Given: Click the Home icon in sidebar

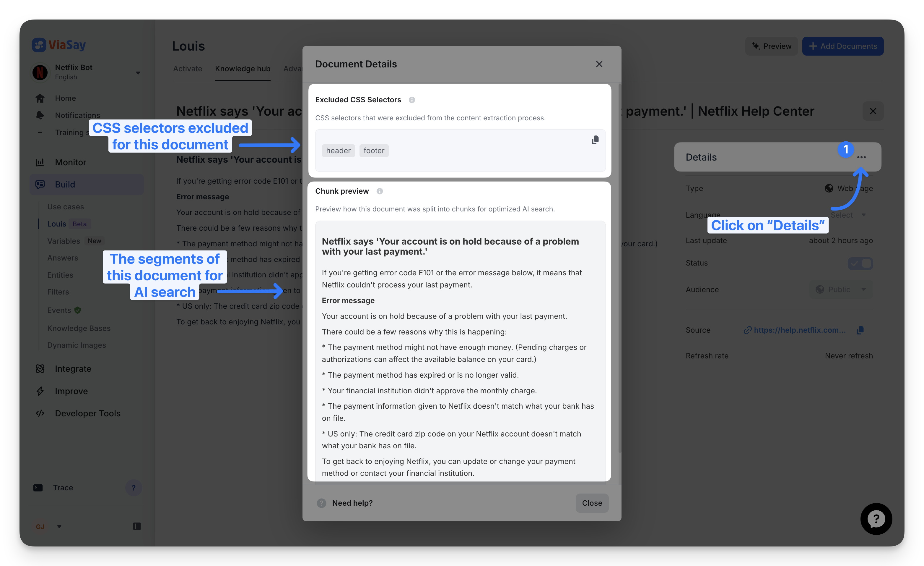Looking at the screenshot, I should click(40, 98).
